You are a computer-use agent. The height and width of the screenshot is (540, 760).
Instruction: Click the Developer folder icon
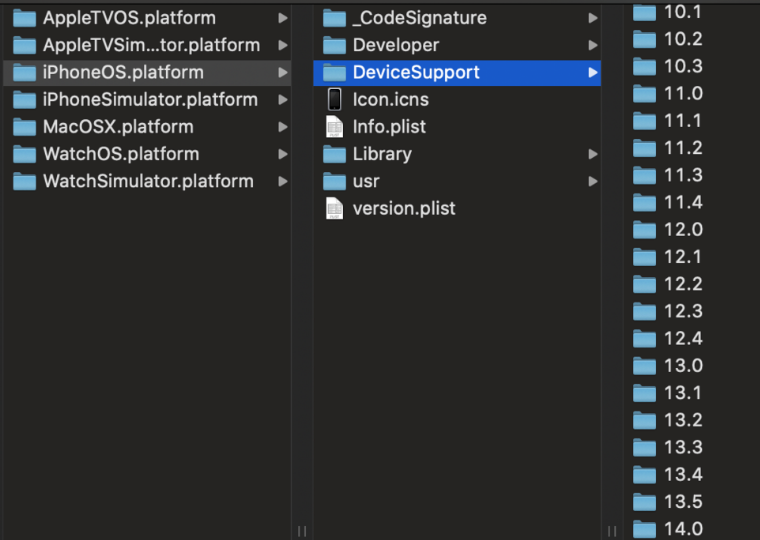click(x=334, y=45)
